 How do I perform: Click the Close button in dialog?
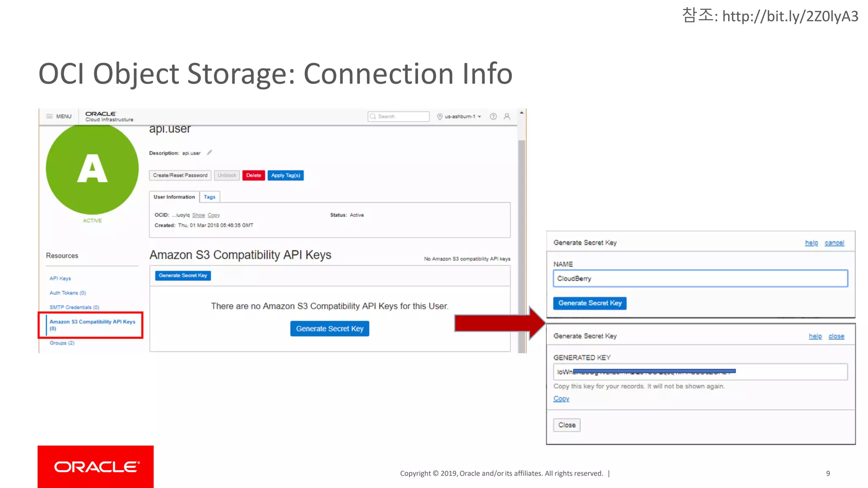567,425
